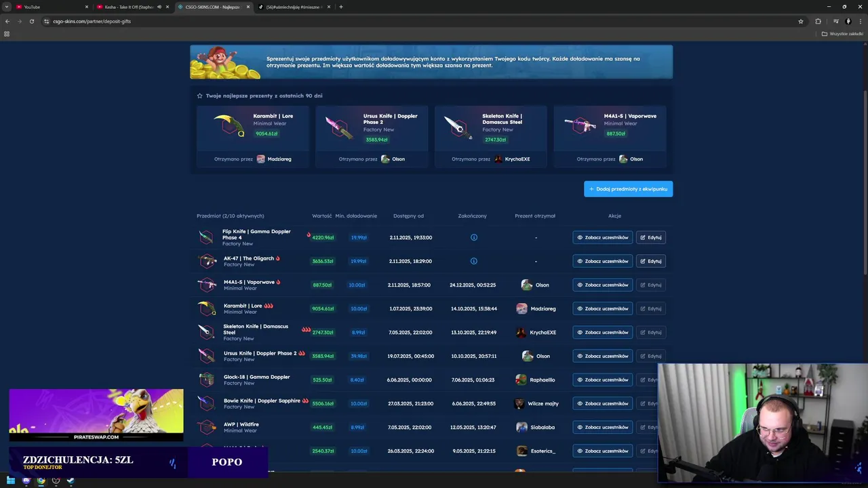
Task: Open the Ursus Knife Doppler top gift card
Action: pos(372,136)
